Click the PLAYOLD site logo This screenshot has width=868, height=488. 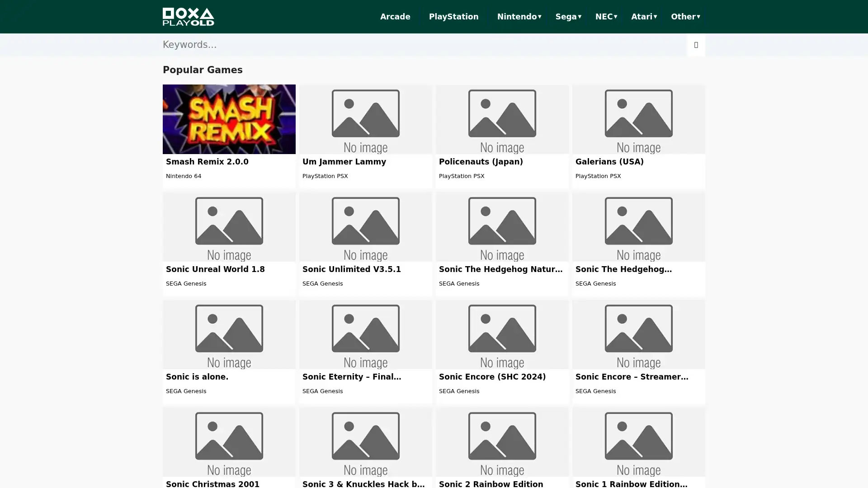point(189,17)
